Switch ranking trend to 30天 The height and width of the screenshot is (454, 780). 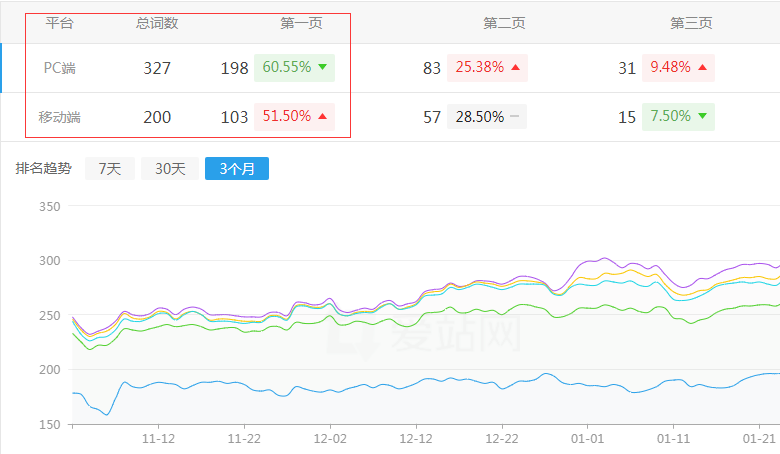click(x=169, y=169)
